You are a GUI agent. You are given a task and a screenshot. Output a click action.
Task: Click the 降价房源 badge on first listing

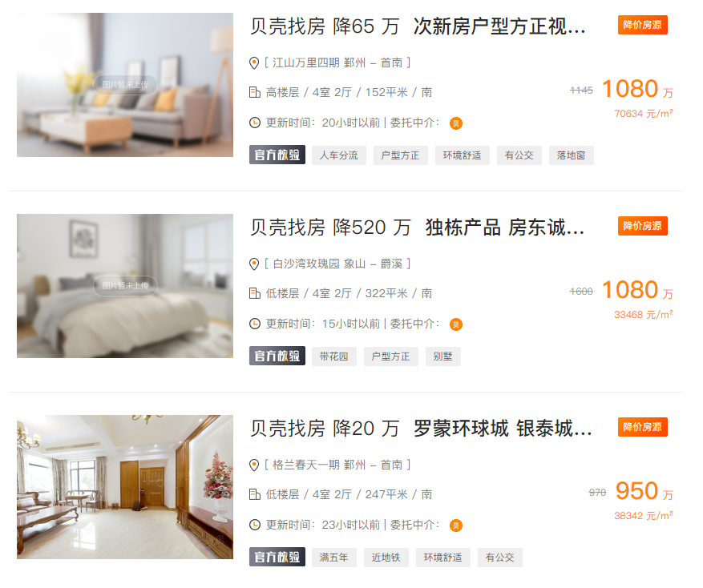(642, 25)
